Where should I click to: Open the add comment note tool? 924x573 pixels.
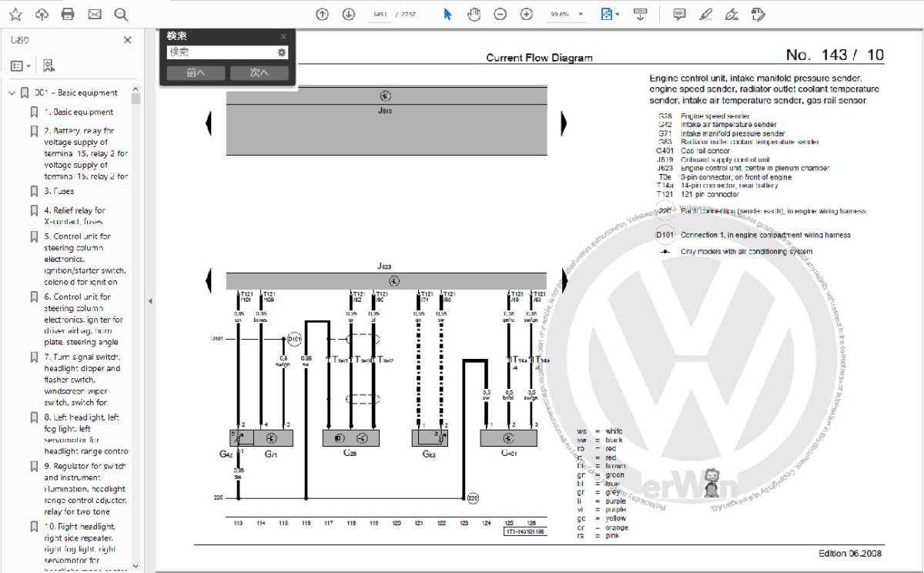click(x=679, y=15)
